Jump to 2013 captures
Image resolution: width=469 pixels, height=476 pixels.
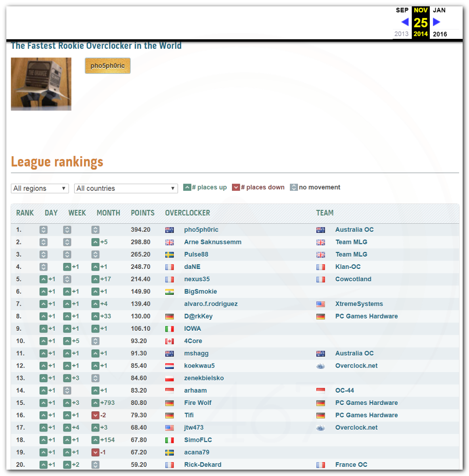[401, 34]
